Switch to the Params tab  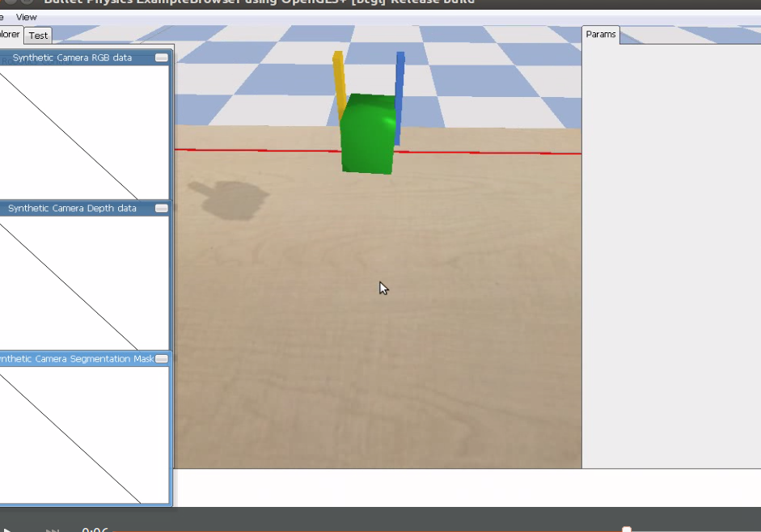tap(600, 34)
